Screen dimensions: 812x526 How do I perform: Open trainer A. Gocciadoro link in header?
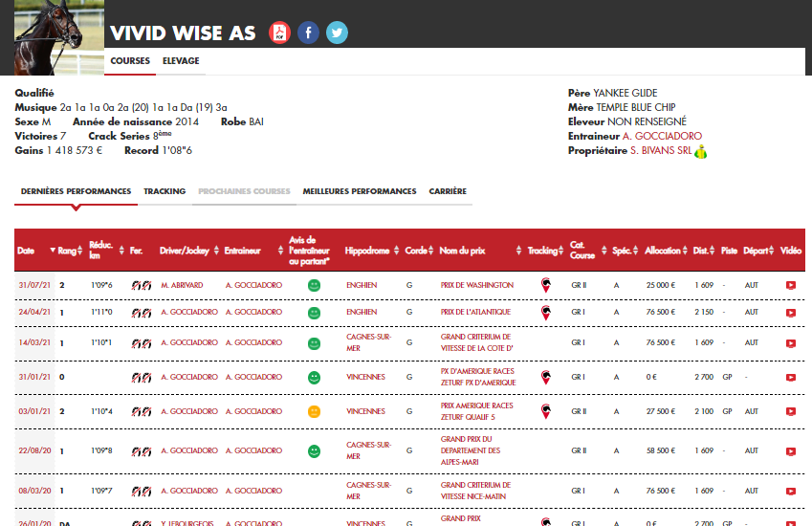[x=662, y=137]
